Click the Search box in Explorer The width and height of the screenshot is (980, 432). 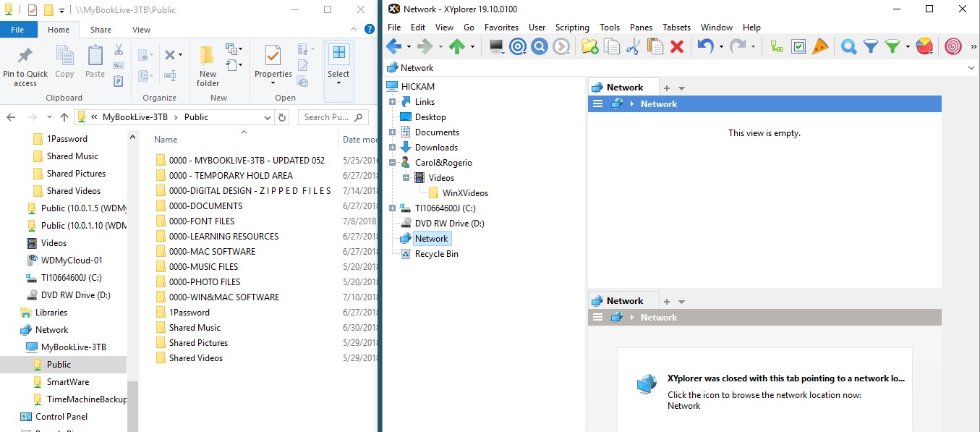coord(333,117)
